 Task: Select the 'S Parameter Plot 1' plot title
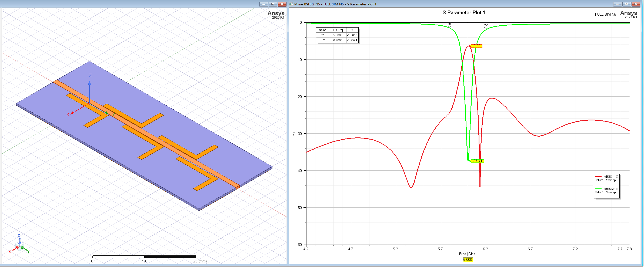(x=464, y=13)
